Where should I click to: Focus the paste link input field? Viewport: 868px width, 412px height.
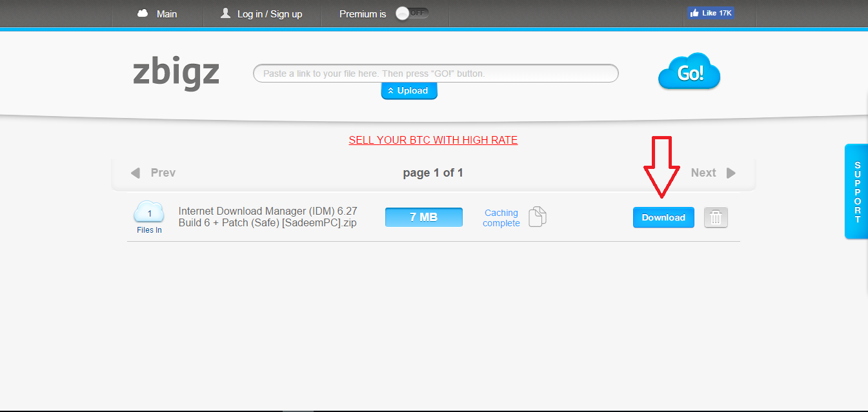tap(436, 74)
